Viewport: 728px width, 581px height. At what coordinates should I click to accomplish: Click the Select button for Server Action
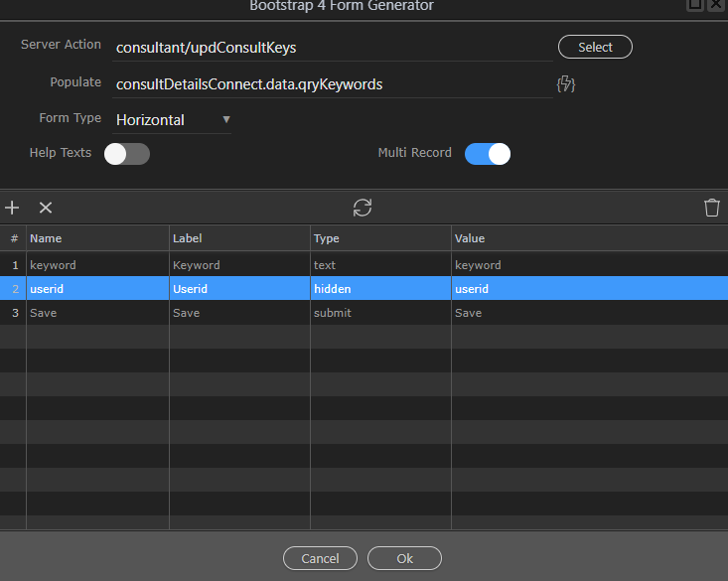pos(595,47)
